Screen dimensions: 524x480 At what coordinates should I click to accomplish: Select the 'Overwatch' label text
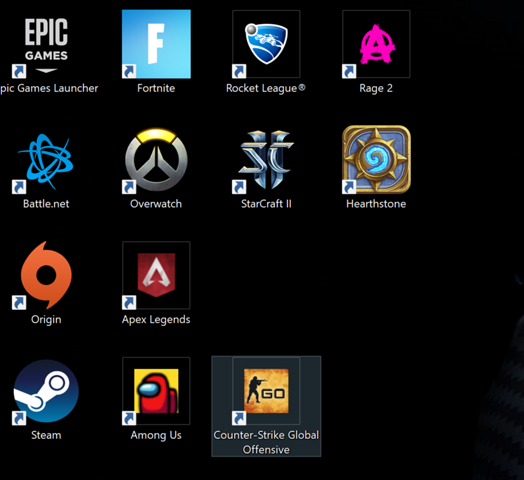[156, 204]
